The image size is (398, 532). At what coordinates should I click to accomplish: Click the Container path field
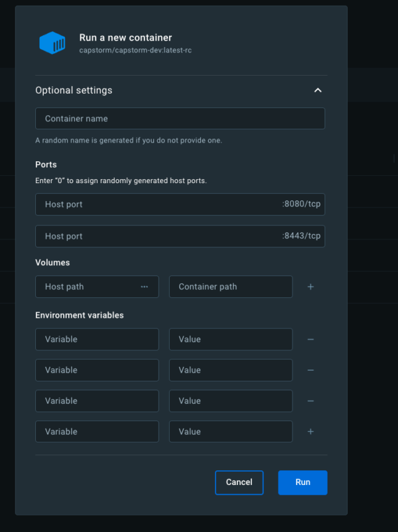click(x=230, y=287)
